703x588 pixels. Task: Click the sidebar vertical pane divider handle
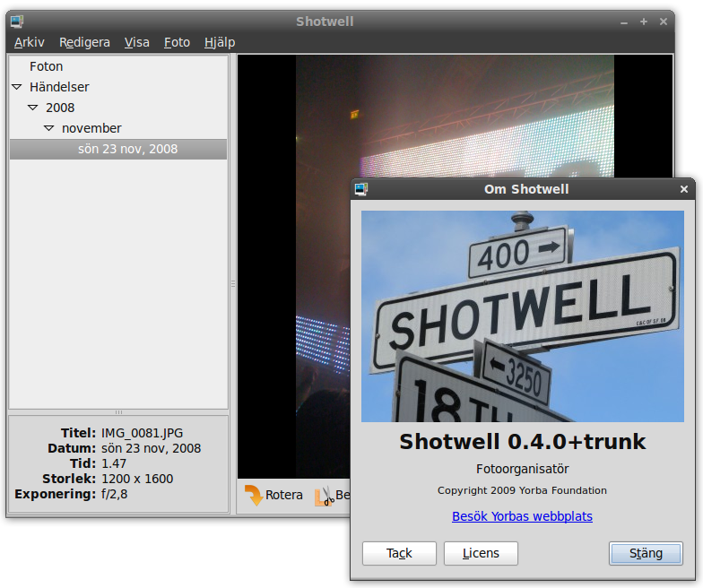pyautogui.click(x=233, y=283)
